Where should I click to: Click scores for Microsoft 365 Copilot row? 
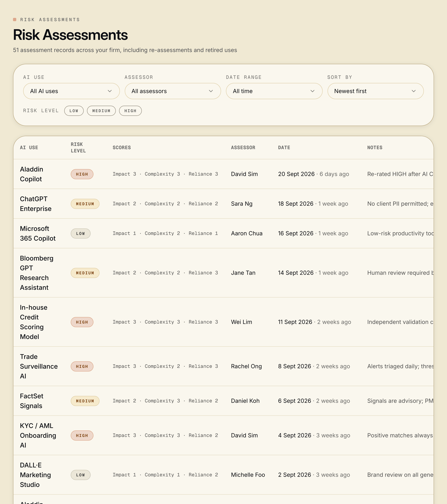point(165,233)
